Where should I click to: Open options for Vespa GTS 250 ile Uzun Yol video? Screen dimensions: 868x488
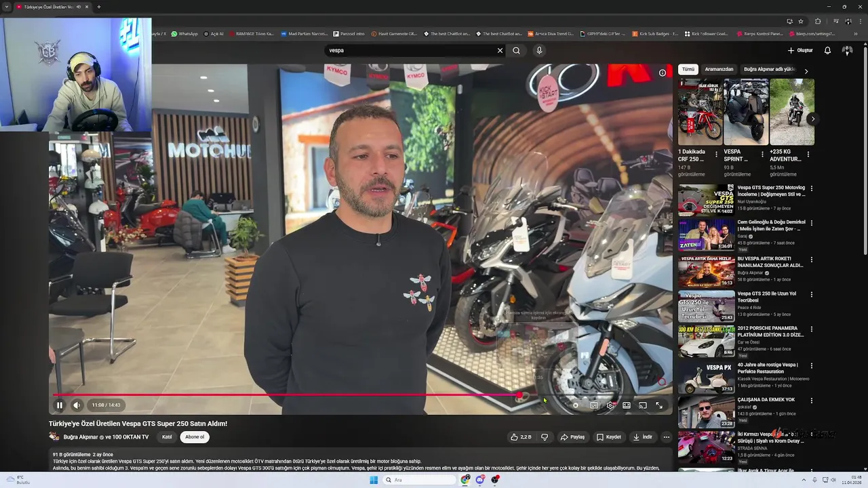pos(811,295)
